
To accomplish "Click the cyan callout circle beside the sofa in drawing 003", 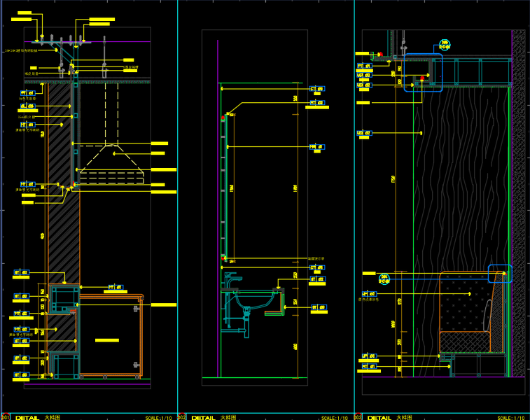I will pyautogui.click(x=384, y=279).
